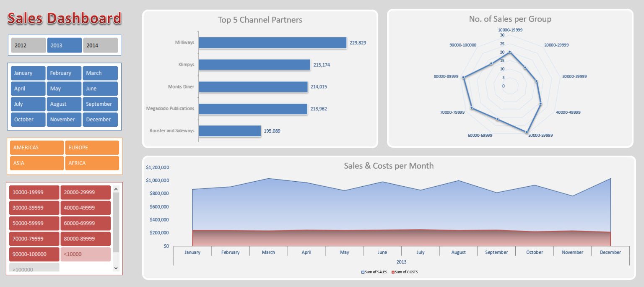644x287 pixels.
Task: Toggle the 50000-59999 sales group slicer
Action: click(34, 223)
